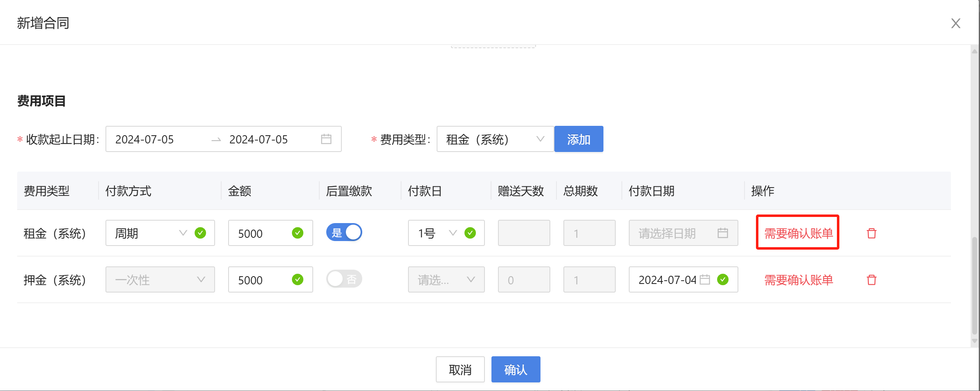The width and height of the screenshot is (980, 391).
Task: Delete the 租金 (系统) fee row
Action: coord(871,233)
